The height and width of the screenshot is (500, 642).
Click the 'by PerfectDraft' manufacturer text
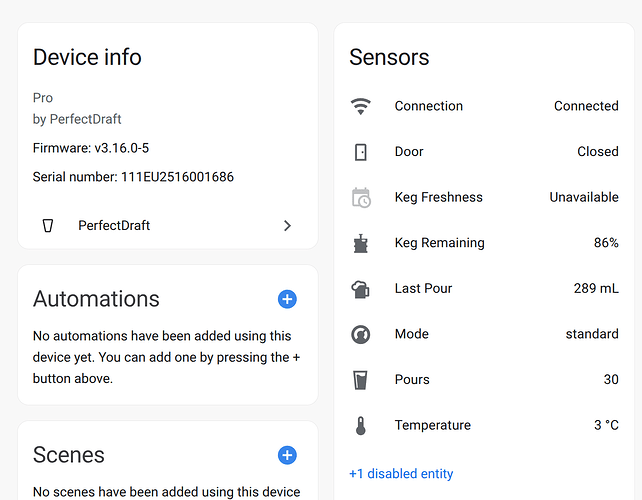click(x=77, y=119)
